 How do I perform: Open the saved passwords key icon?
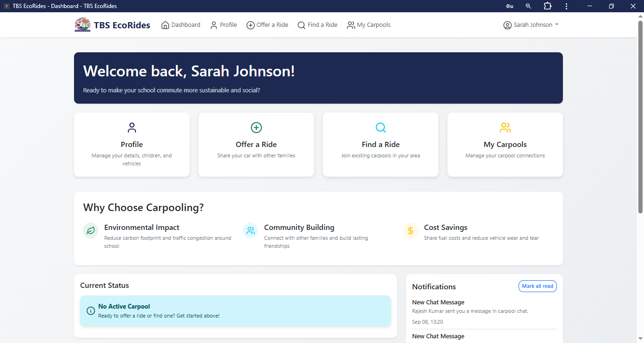[510, 6]
